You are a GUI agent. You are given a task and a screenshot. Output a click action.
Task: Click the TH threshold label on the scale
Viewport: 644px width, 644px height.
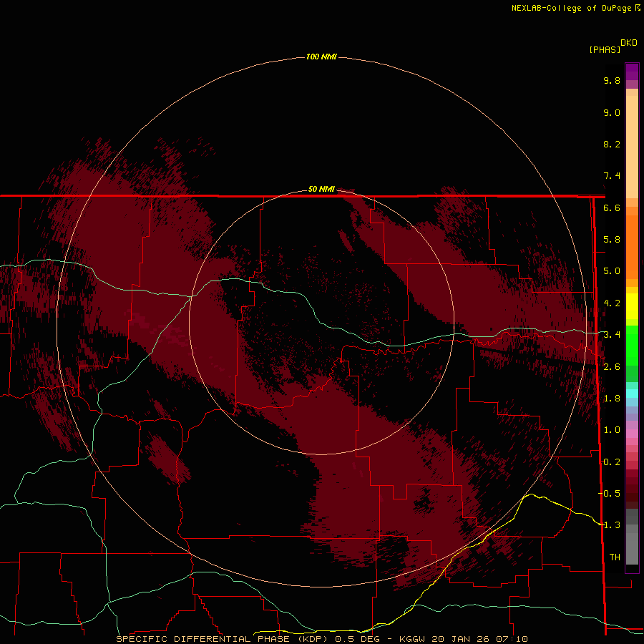click(615, 557)
